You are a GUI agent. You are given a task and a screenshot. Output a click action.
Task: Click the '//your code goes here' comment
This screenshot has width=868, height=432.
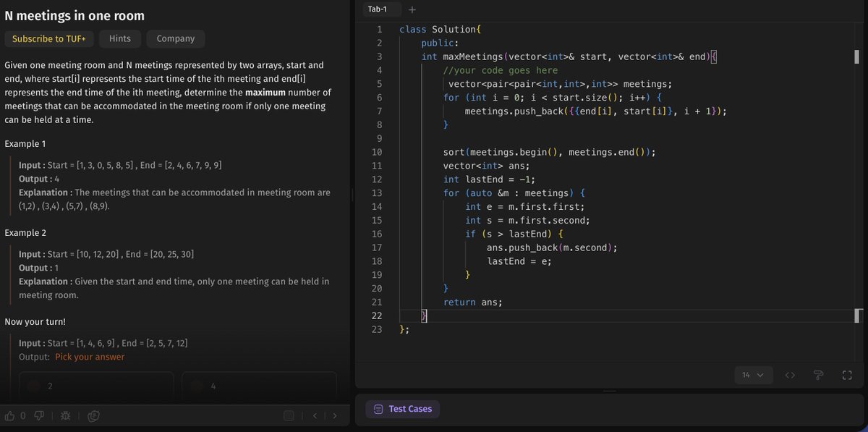click(501, 70)
